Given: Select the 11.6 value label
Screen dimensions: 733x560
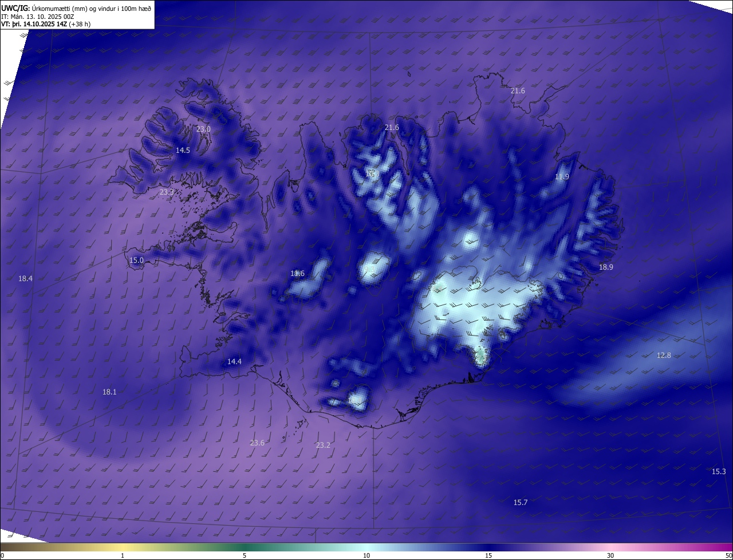Looking at the screenshot, I should (297, 274).
